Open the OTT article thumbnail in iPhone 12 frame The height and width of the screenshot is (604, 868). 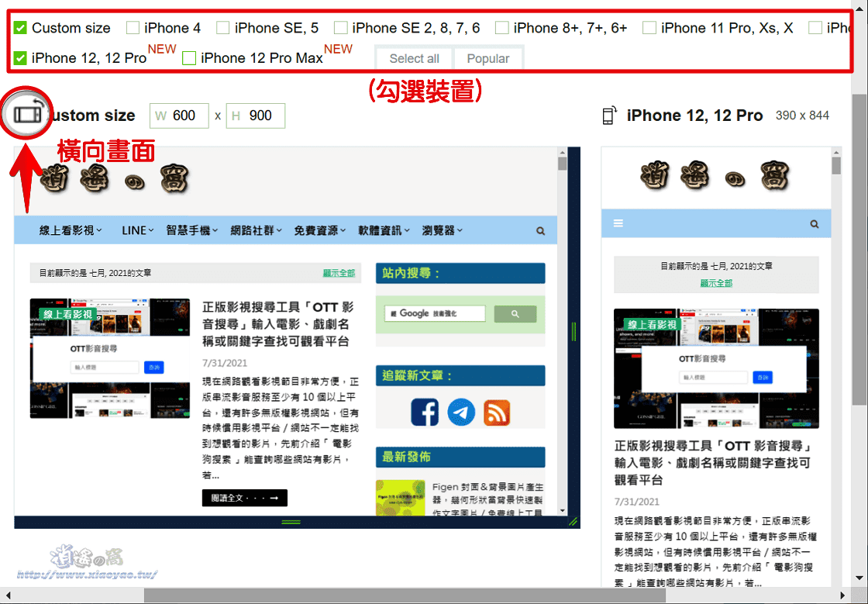click(716, 368)
